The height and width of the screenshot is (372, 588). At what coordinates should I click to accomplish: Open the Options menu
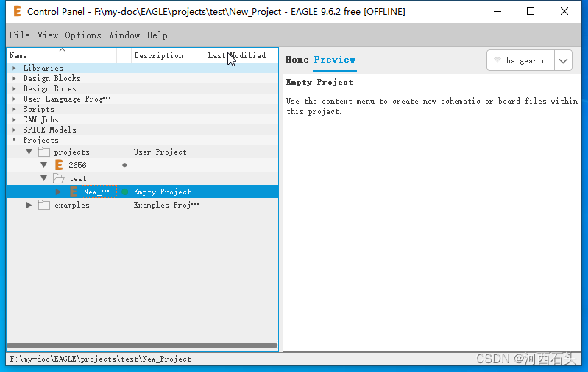click(83, 35)
